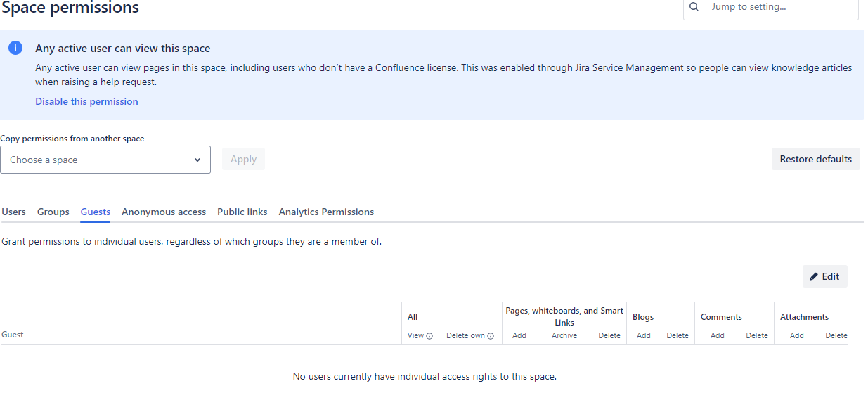Click the dropdown chevron arrow in space selector
Viewport: 868px width, 412px height.
197,160
